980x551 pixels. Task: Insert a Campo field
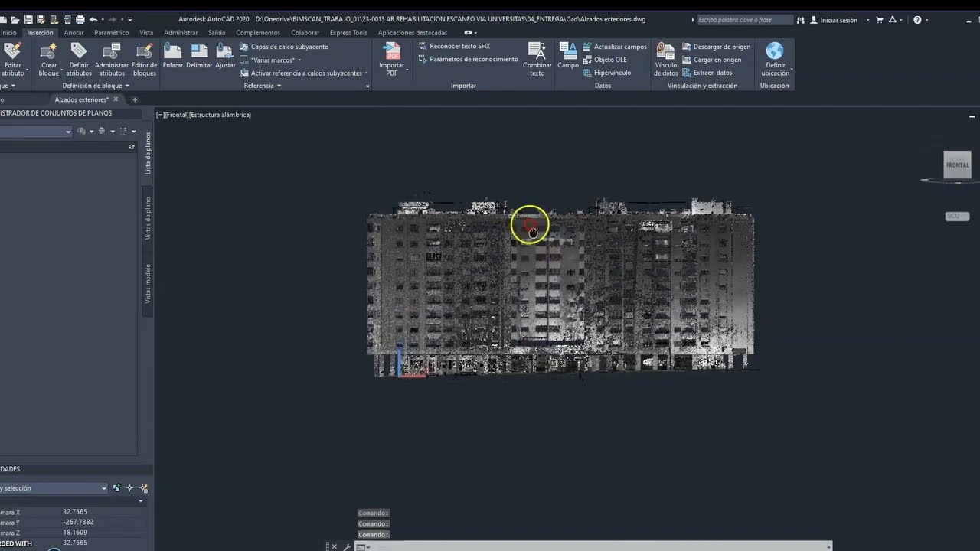point(568,56)
